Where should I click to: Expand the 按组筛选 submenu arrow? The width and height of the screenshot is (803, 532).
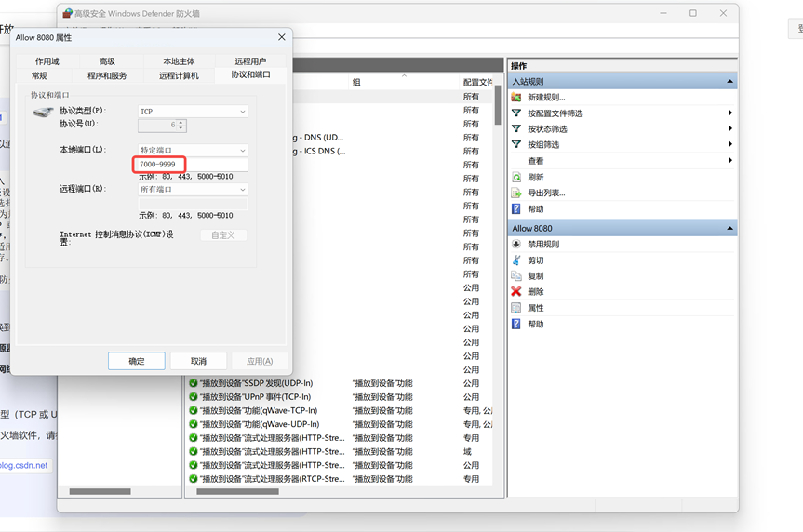(729, 144)
